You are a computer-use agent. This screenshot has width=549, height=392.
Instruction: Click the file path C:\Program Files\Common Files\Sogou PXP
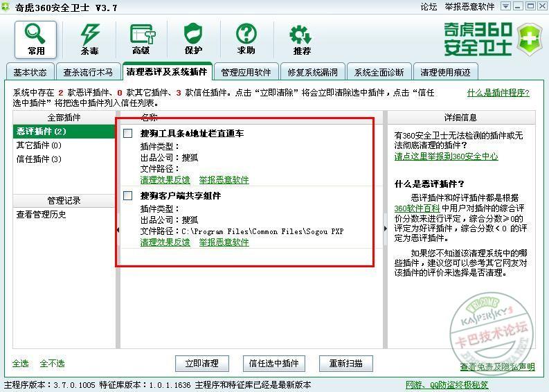[262, 231]
